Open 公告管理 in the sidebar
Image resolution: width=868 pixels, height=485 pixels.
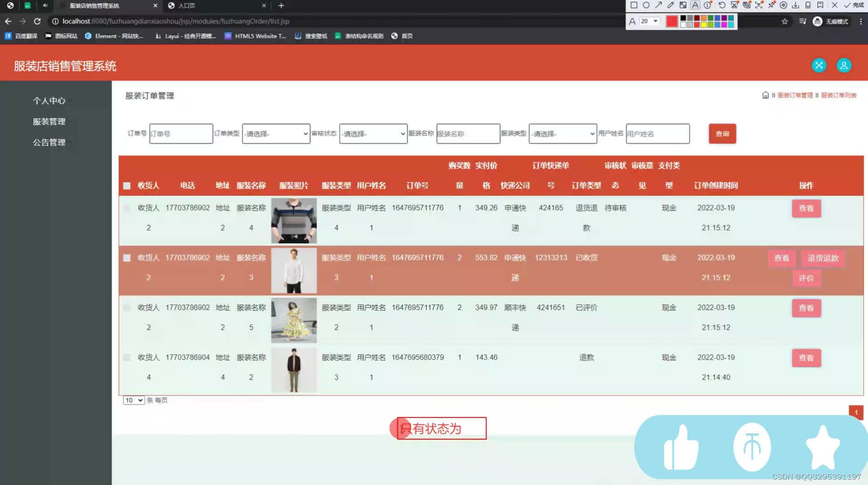click(x=49, y=142)
